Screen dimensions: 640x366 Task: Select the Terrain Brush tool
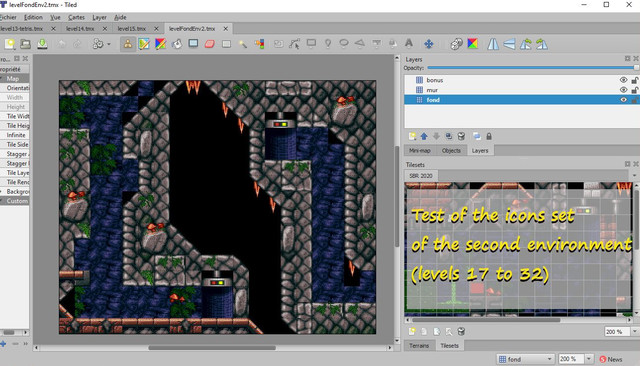pos(144,44)
